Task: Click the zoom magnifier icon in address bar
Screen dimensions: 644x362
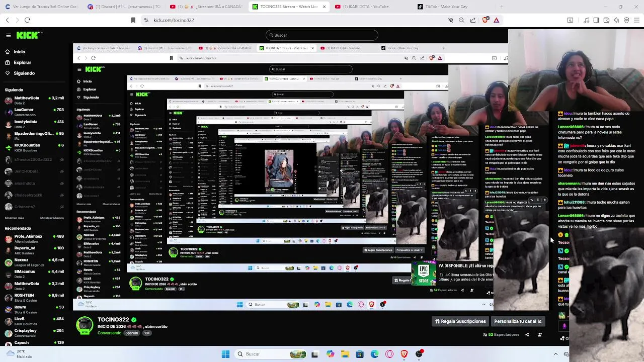Action: click(x=461, y=20)
